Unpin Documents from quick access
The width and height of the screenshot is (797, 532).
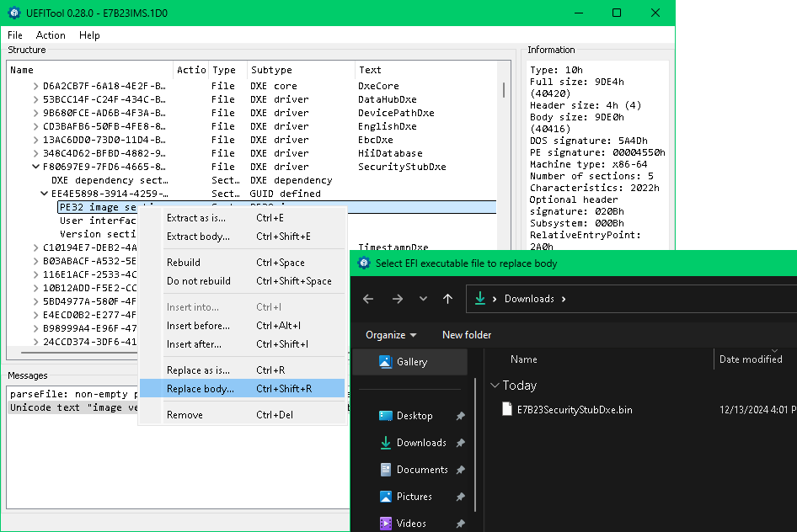pyautogui.click(x=461, y=470)
